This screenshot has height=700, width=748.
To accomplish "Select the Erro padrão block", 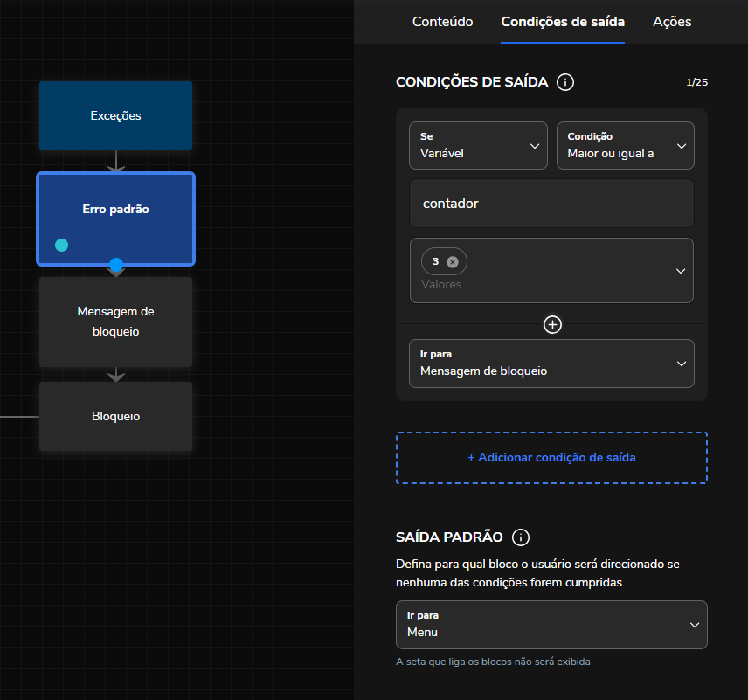I will (x=115, y=210).
